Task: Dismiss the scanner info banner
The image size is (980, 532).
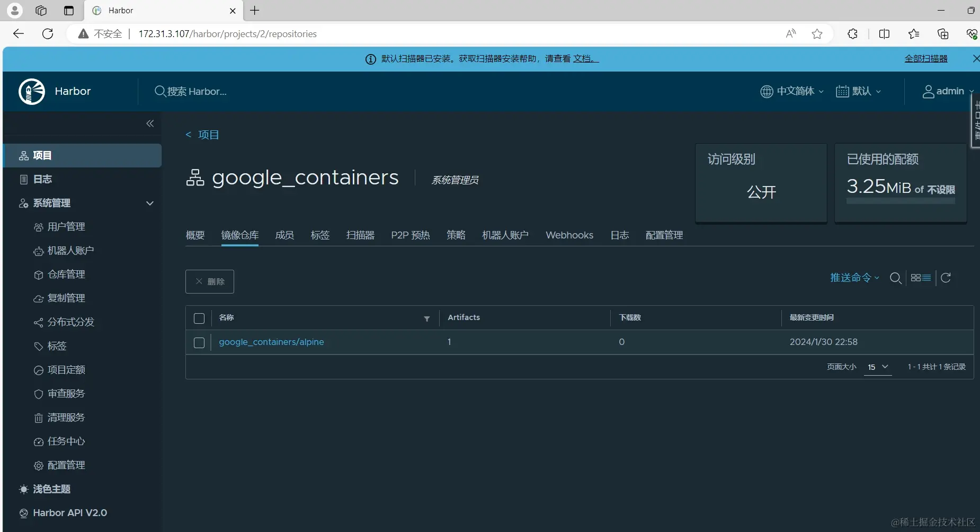Action: [x=976, y=59]
